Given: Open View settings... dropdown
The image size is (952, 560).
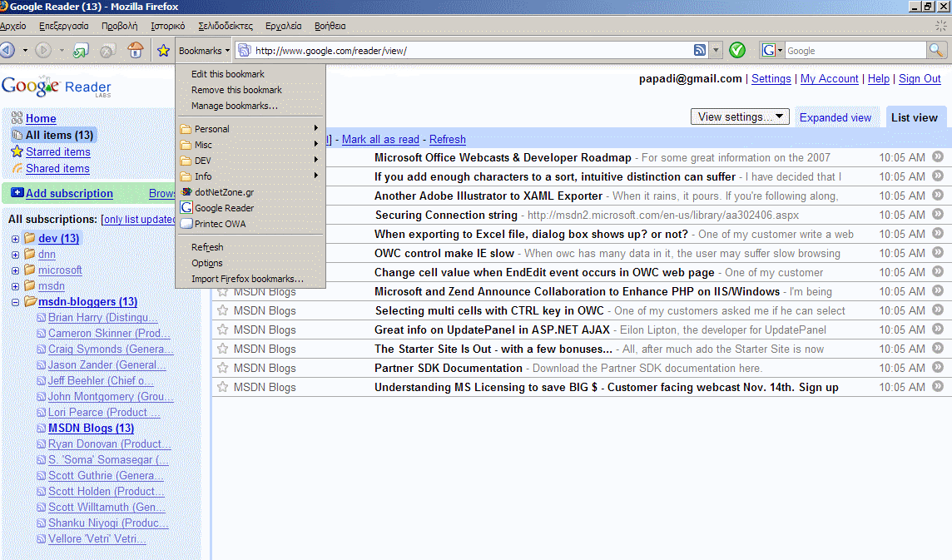Looking at the screenshot, I should click(x=740, y=116).
